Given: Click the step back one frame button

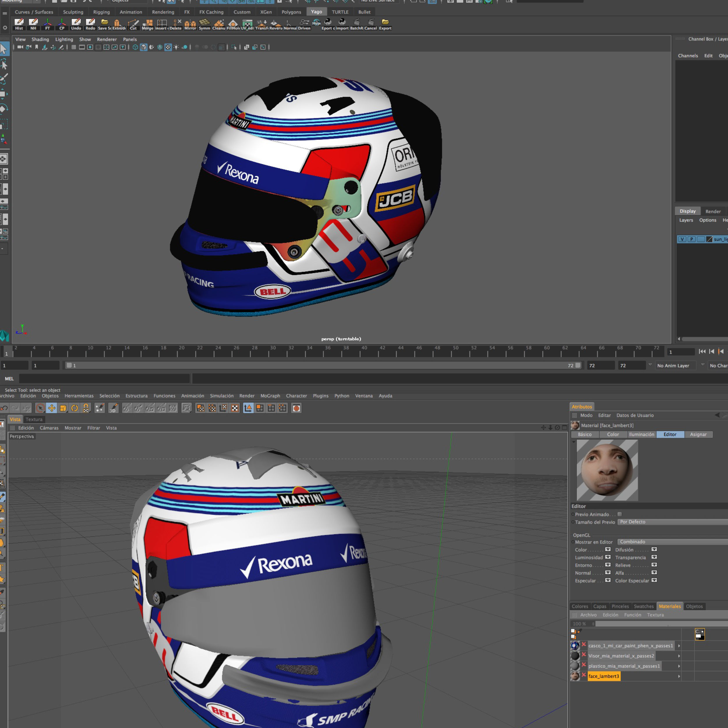Looking at the screenshot, I should coord(711,351).
